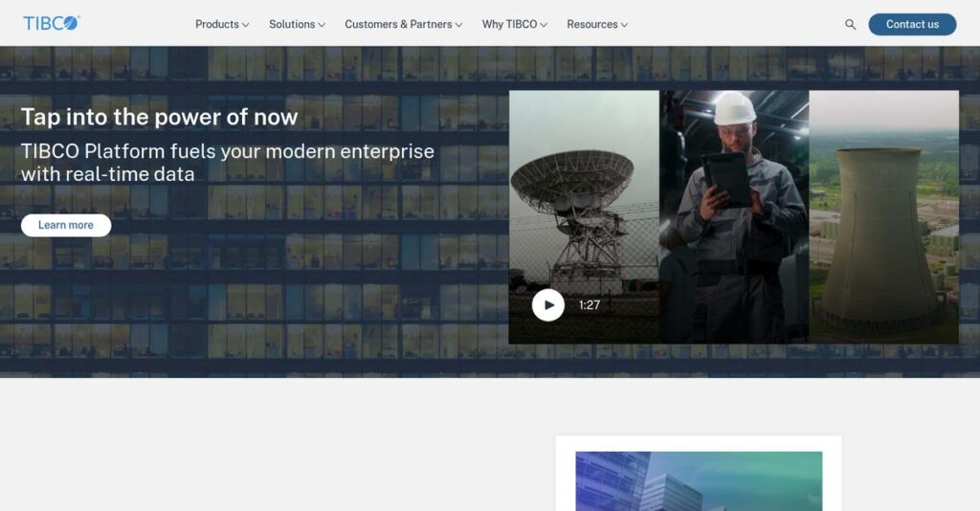Click the engineer with tablet image
This screenshot has height=511, width=980.
(734, 217)
